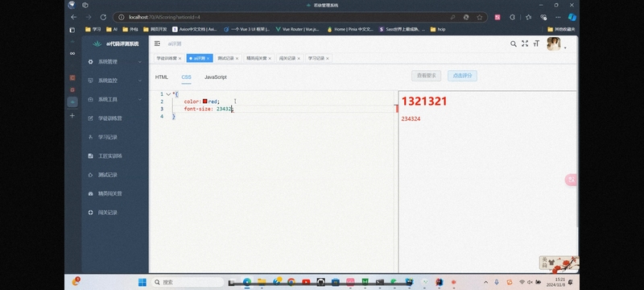
Task: Open the Home | Pinia 中文文档 bookmark
Action: pos(350,30)
